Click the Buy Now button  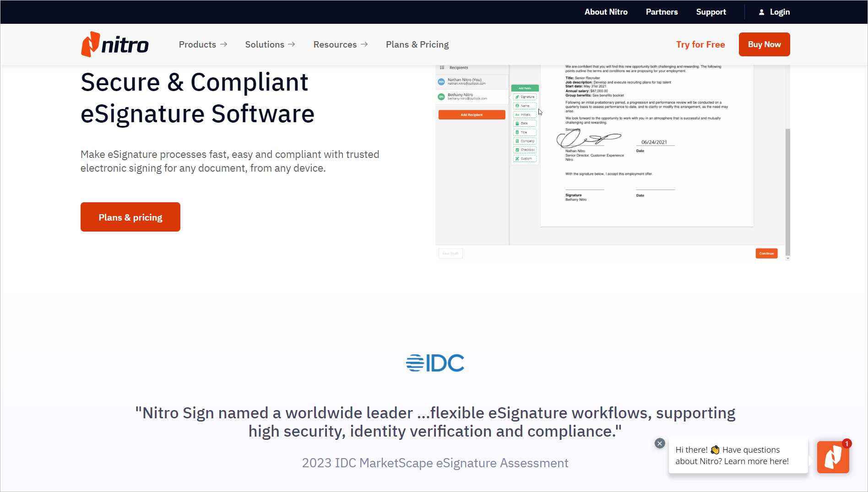point(764,44)
